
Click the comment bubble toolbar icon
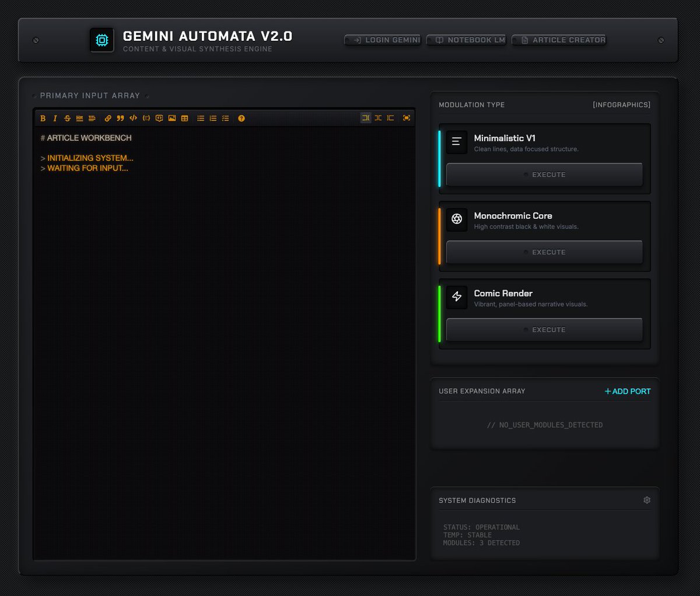click(159, 118)
